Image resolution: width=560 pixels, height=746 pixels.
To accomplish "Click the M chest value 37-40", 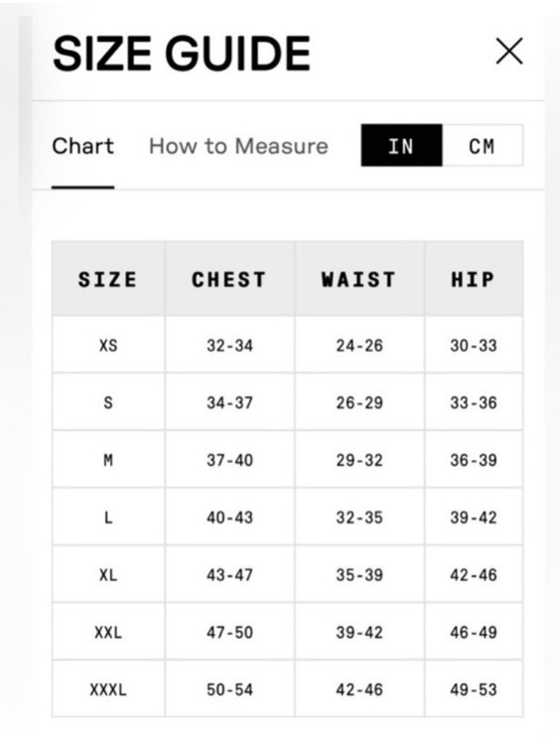I will click(229, 460).
